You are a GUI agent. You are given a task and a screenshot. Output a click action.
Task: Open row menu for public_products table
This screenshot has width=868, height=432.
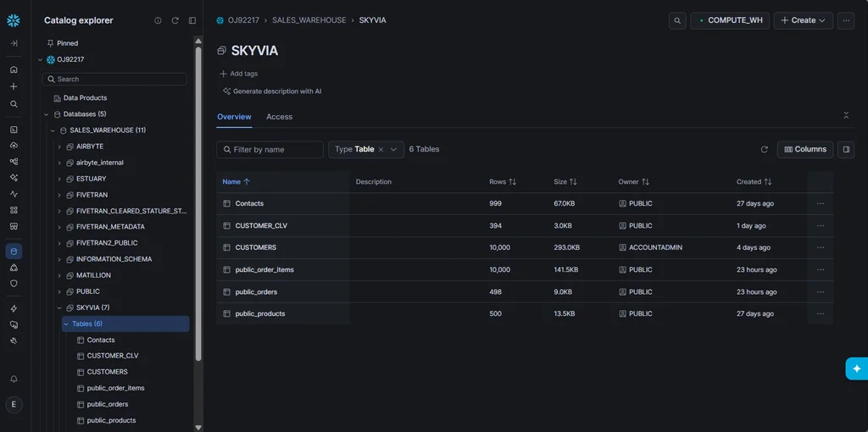point(821,313)
